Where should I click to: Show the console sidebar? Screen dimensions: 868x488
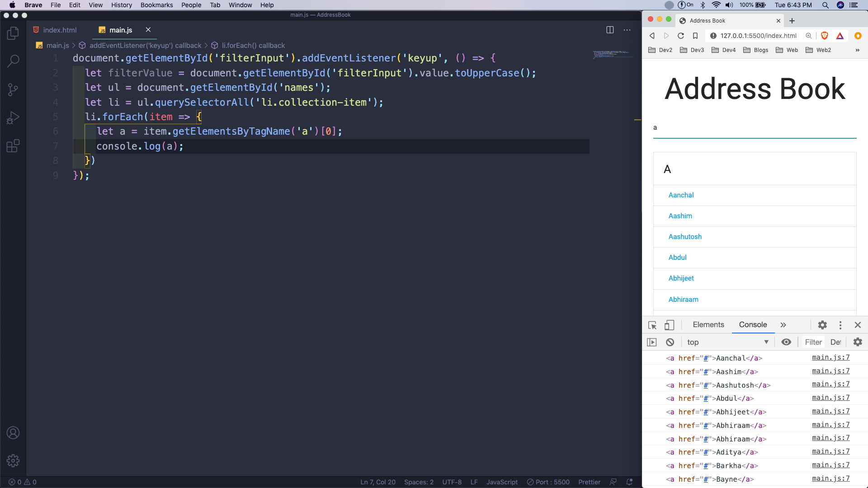pos(652,342)
